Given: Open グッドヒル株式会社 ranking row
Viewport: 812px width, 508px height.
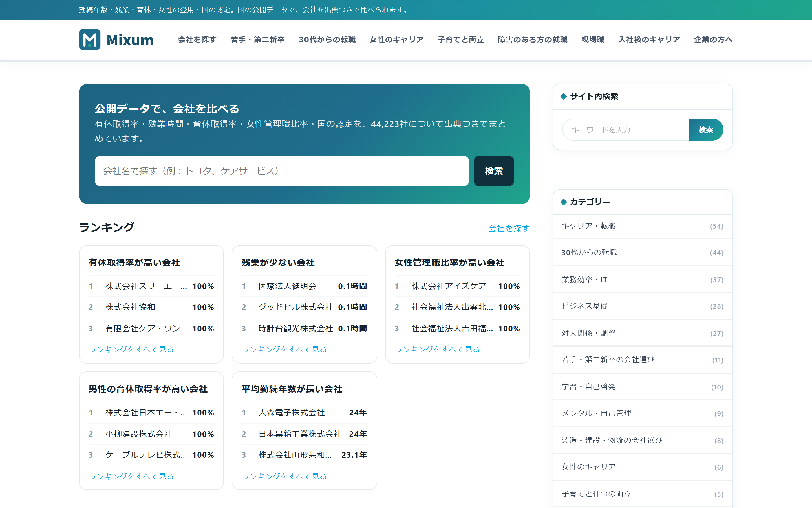Looking at the screenshot, I should click(x=304, y=307).
